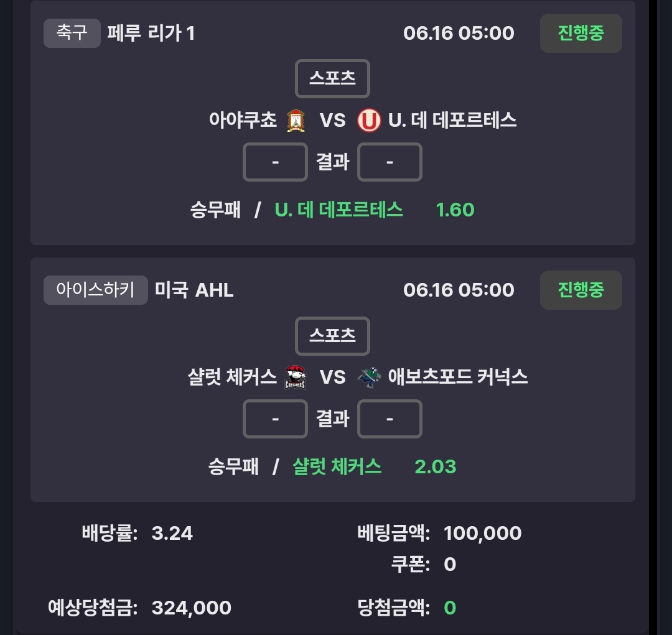This screenshot has height=635, width=672.
Task: Click the 1.60 odds value
Action: [455, 210]
